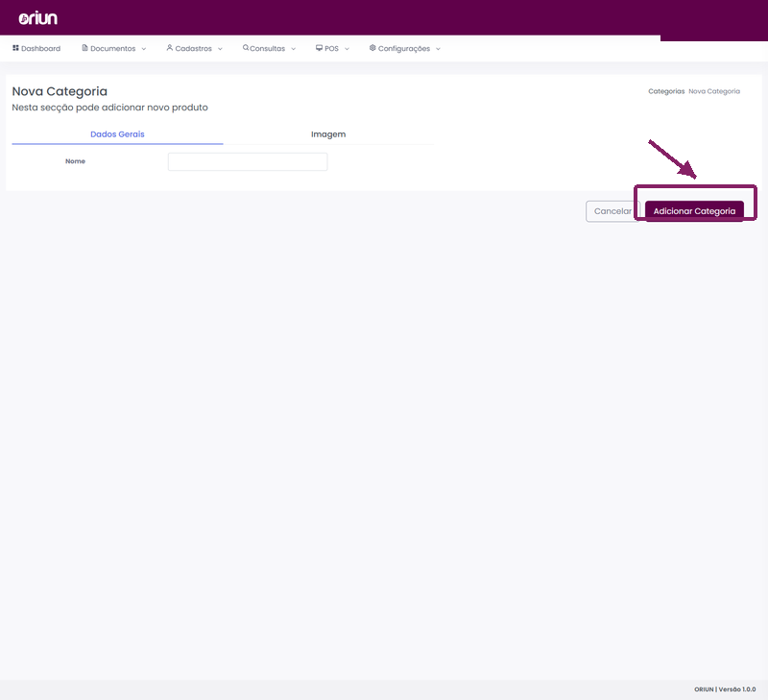
Task: Click the Documentos file icon
Action: point(84,48)
